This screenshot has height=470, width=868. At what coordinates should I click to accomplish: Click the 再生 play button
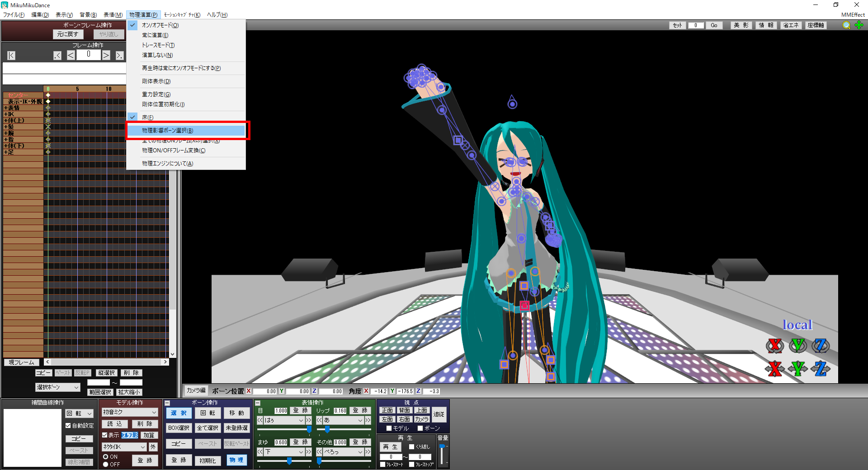click(x=391, y=447)
